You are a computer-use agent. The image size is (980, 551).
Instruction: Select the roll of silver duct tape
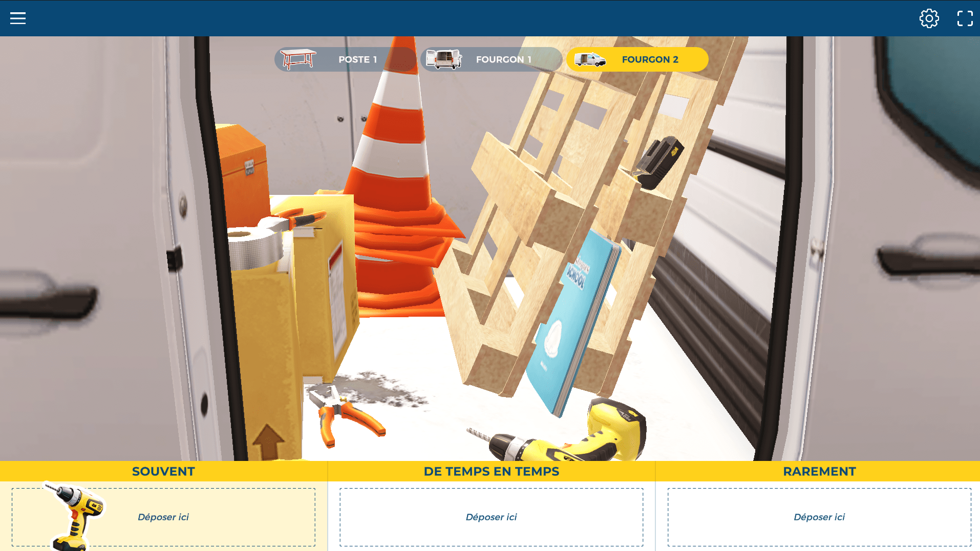click(x=254, y=249)
